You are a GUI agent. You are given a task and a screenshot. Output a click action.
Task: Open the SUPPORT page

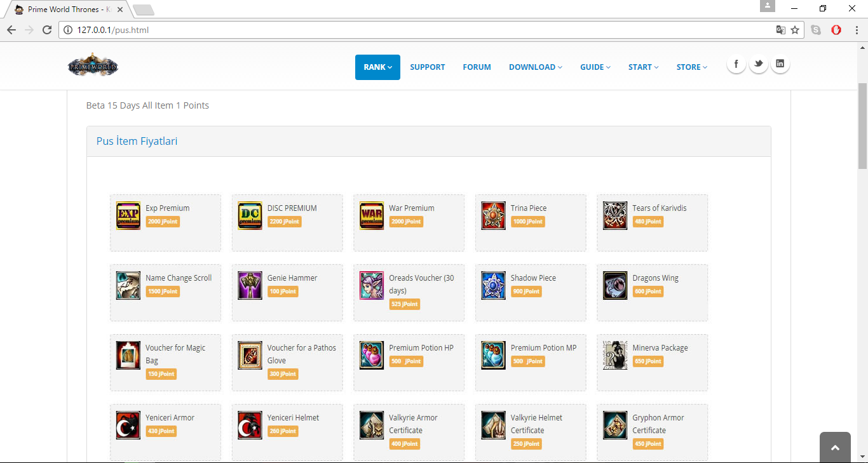coord(428,67)
